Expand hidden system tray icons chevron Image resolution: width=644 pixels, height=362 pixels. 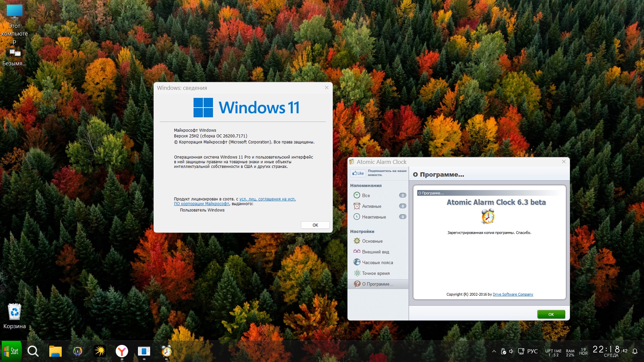pos(494,351)
